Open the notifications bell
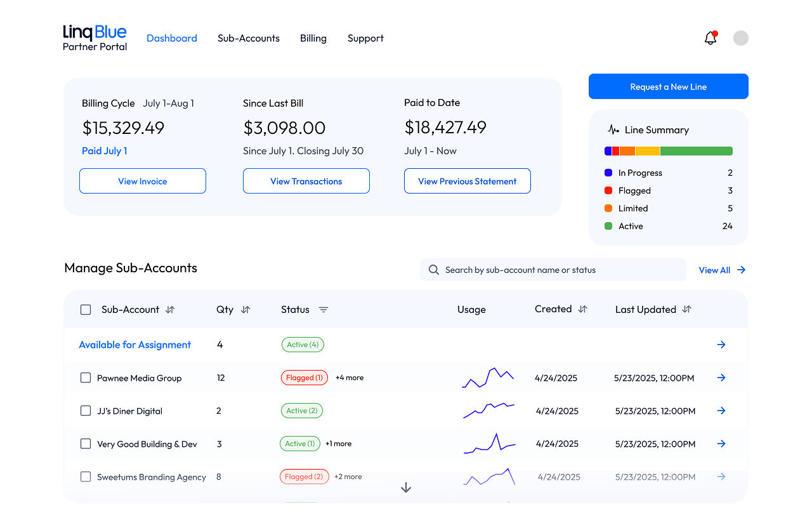812x528 pixels. 710,38
